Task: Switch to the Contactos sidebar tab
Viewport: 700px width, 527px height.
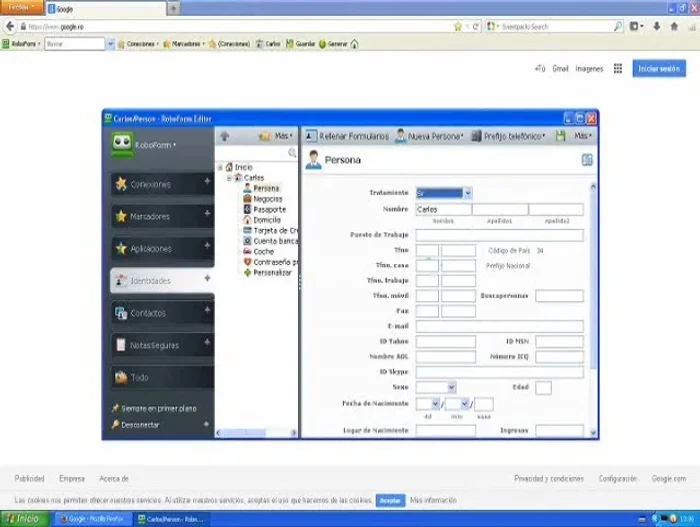Action: (x=160, y=313)
